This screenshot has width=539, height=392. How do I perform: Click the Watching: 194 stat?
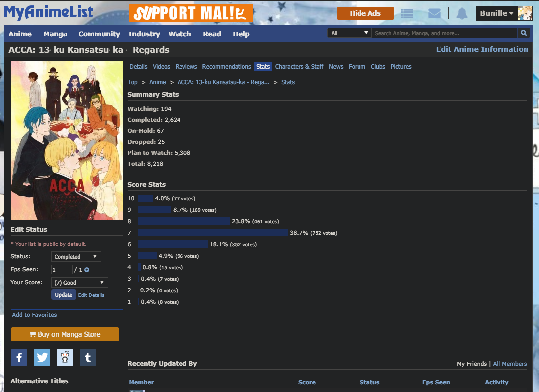click(149, 109)
